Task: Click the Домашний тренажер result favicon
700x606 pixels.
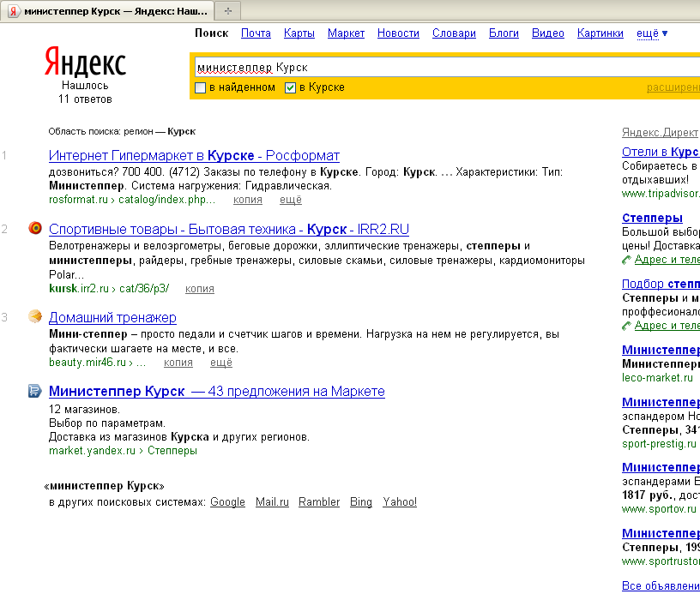Action: click(34, 317)
